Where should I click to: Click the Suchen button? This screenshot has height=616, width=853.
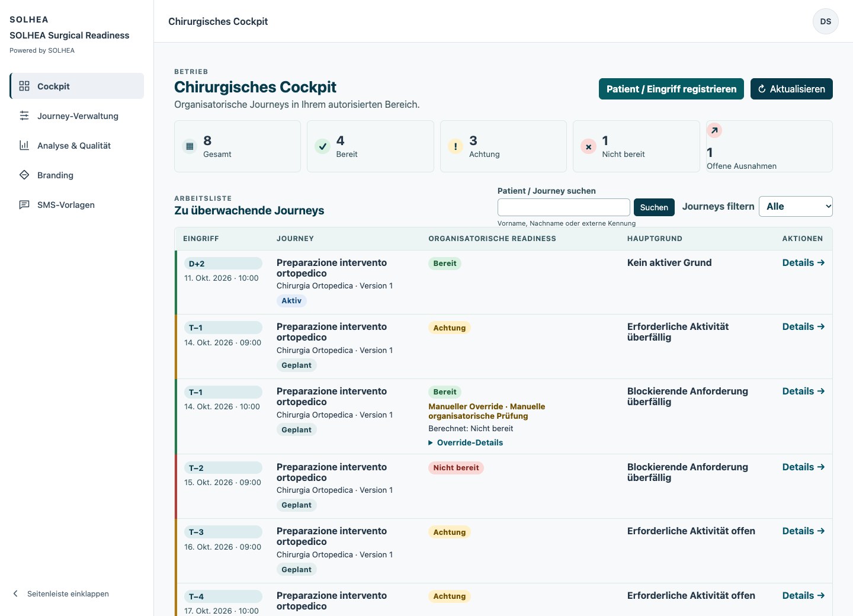pos(654,207)
